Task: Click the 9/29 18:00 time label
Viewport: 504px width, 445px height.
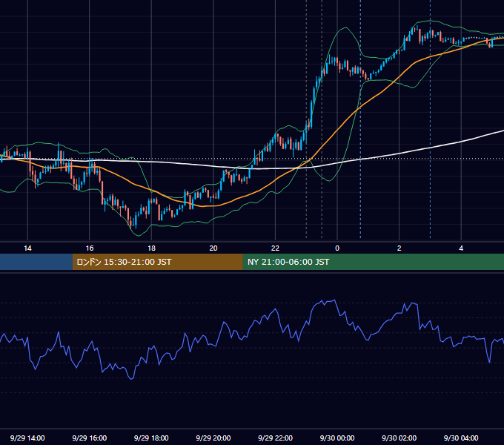Action: [x=151, y=438]
